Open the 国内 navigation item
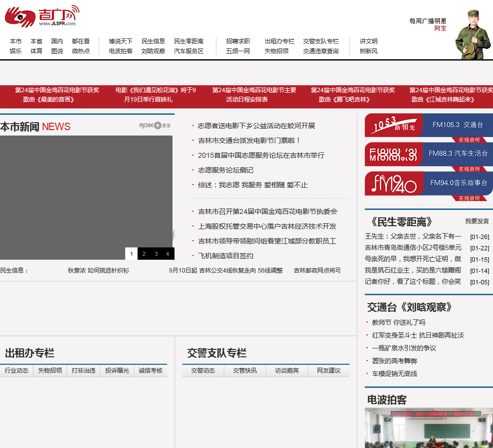This screenshot has height=448, width=493. (x=57, y=41)
